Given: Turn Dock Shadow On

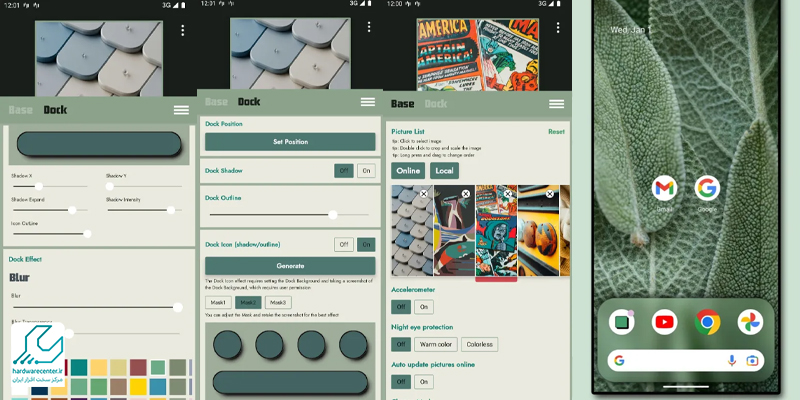Looking at the screenshot, I should point(365,171).
